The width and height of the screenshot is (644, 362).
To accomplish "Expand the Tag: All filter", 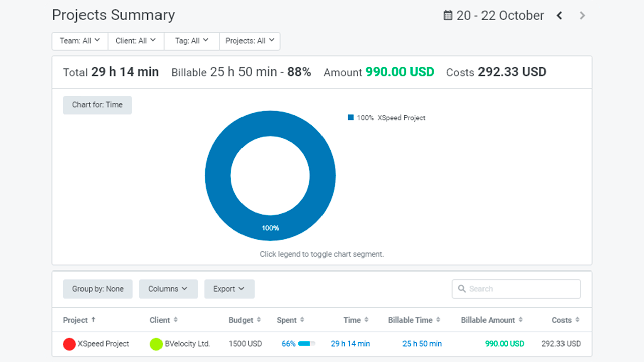I will pos(192,41).
